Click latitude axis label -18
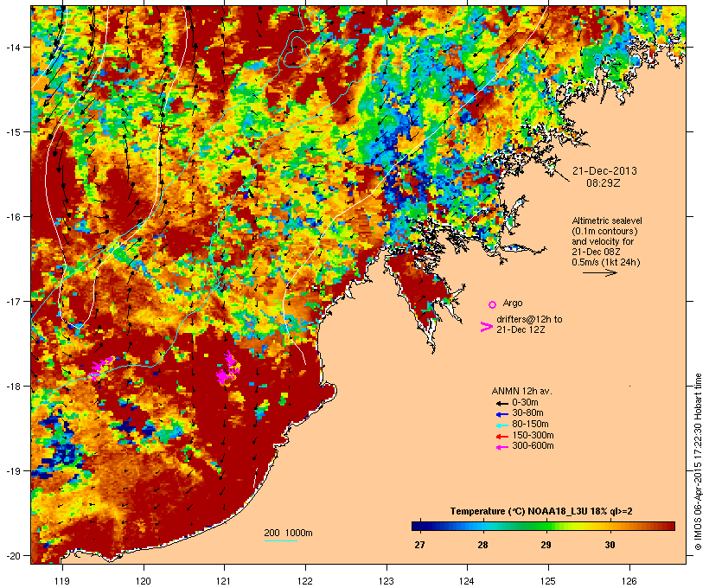 point(12,387)
